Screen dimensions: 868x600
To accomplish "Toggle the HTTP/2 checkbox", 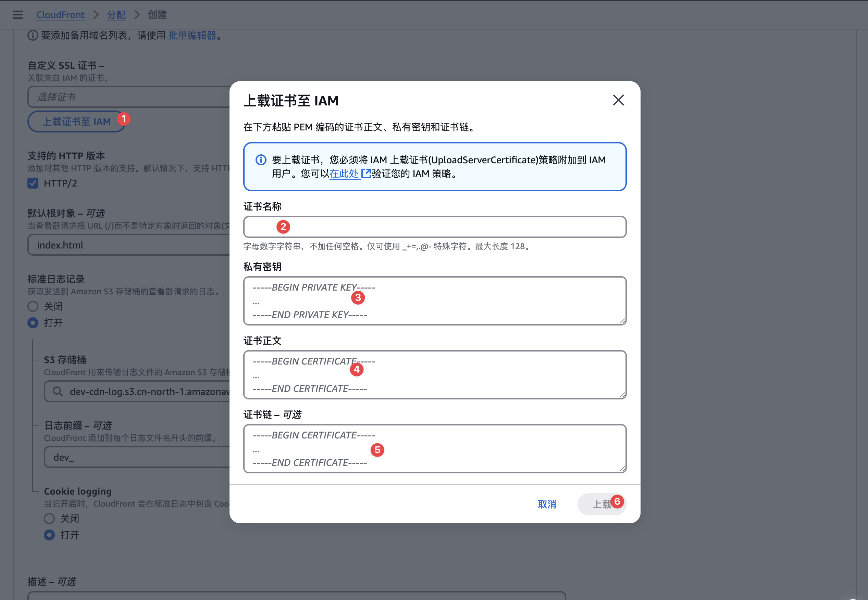I will 33,183.
